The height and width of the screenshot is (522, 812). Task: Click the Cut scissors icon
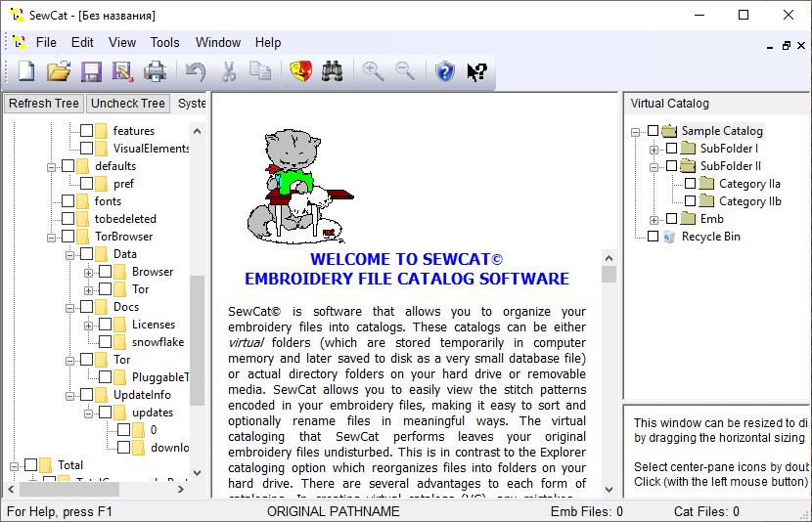(228, 71)
